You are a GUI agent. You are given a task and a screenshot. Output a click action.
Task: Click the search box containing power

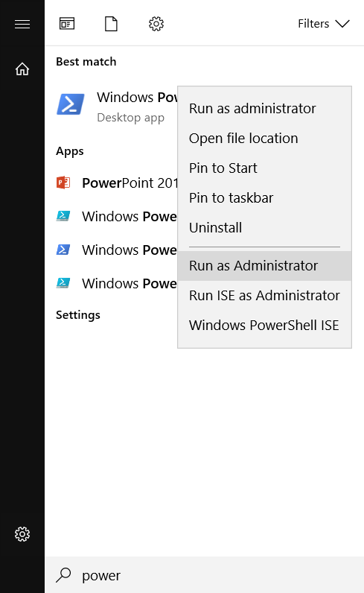[204, 575]
